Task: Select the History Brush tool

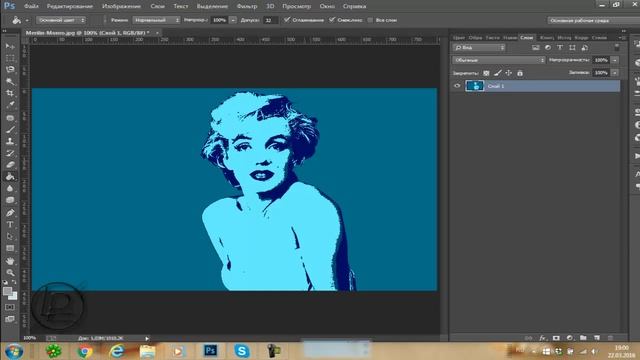Action: 10,153
